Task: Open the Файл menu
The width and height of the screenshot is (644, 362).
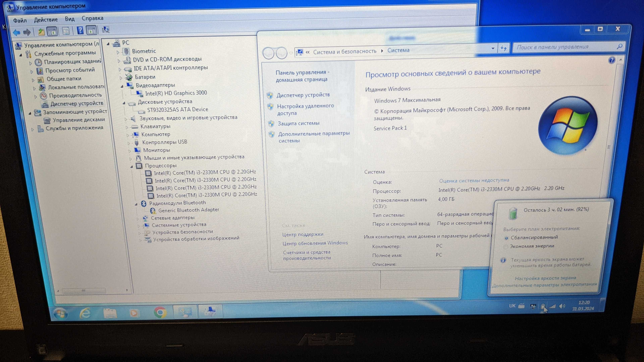Action: click(x=20, y=20)
